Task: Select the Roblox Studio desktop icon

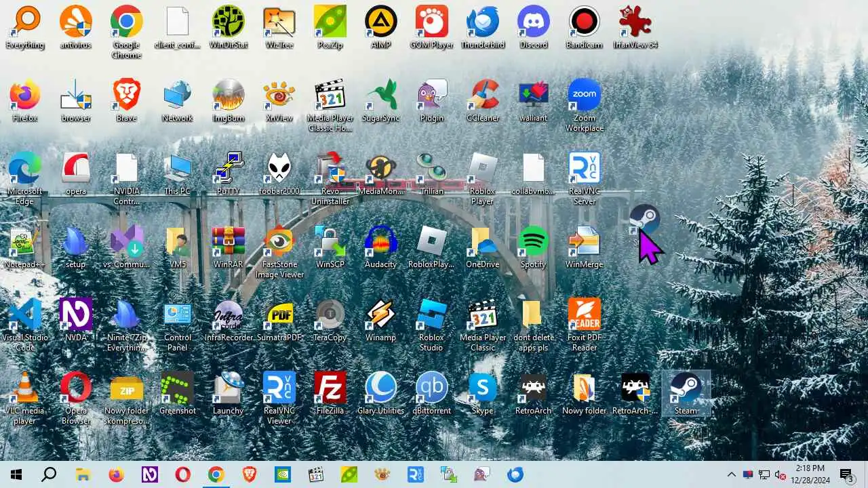Action: click(x=432, y=325)
